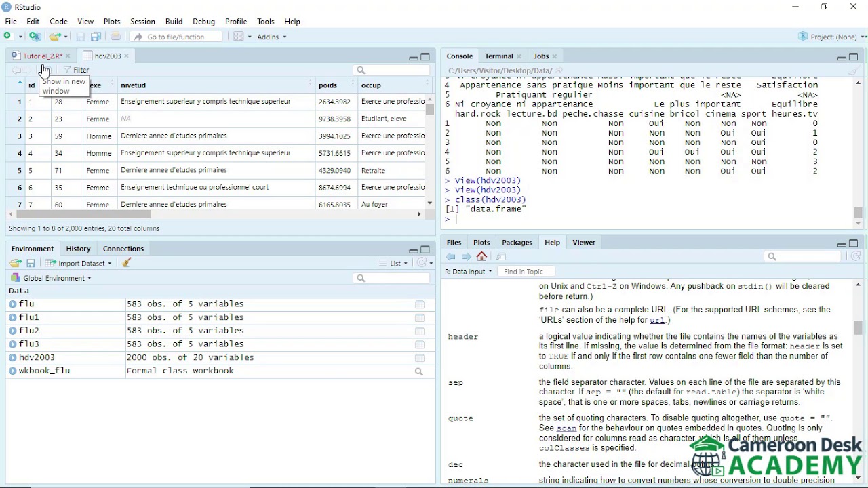Clear the console with broom icon
868x488 pixels.
[x=854, y=70]
